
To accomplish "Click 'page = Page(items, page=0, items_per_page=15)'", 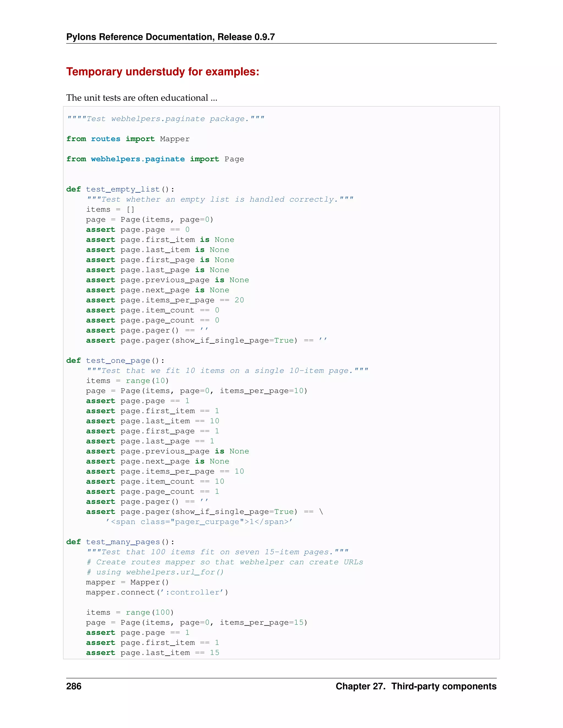I will pyautogui.click(x=197, y=622).
